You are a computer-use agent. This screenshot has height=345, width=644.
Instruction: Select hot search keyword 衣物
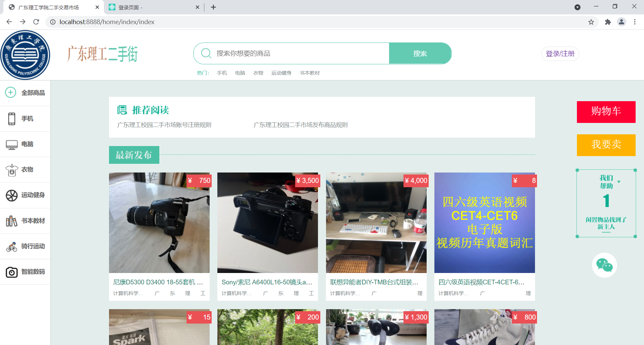click(x=258, y=73)
